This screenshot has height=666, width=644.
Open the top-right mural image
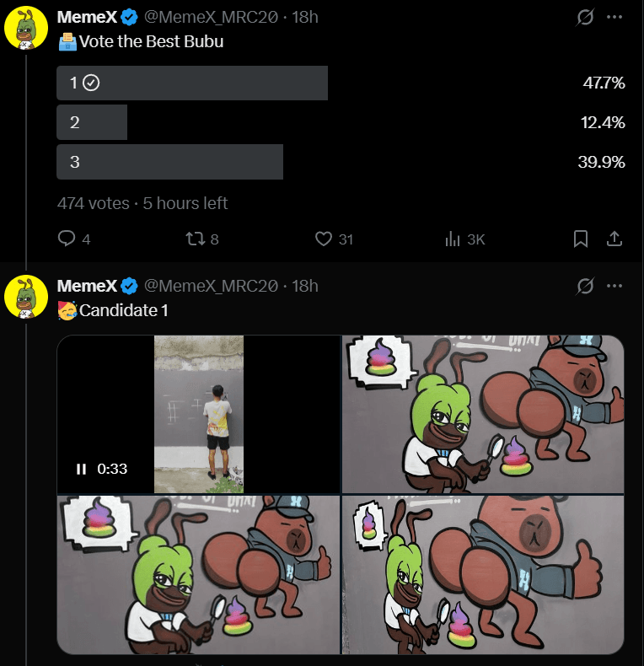pyautogui.click(x=482, y=414)
